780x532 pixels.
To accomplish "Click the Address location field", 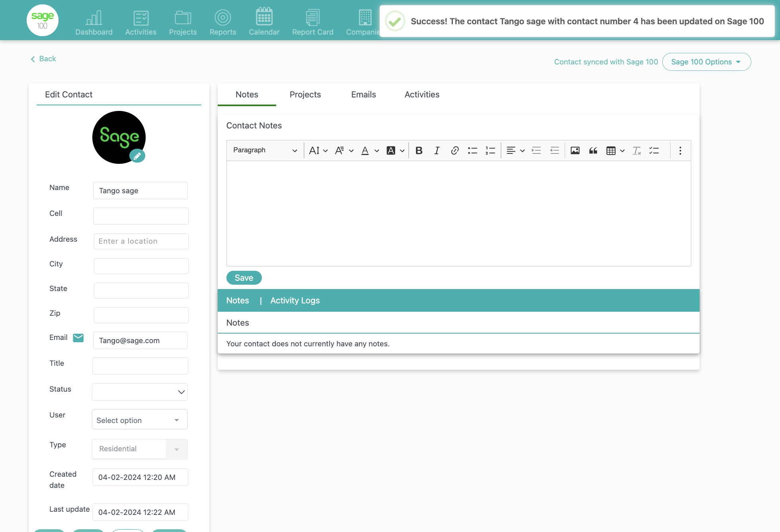I will click(141, 241).
